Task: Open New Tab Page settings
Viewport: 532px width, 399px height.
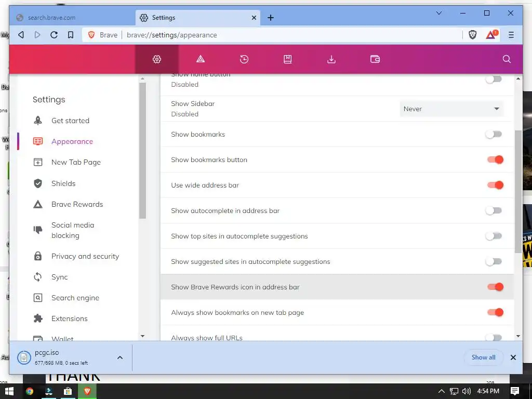Action: click(x=76, y=163)
